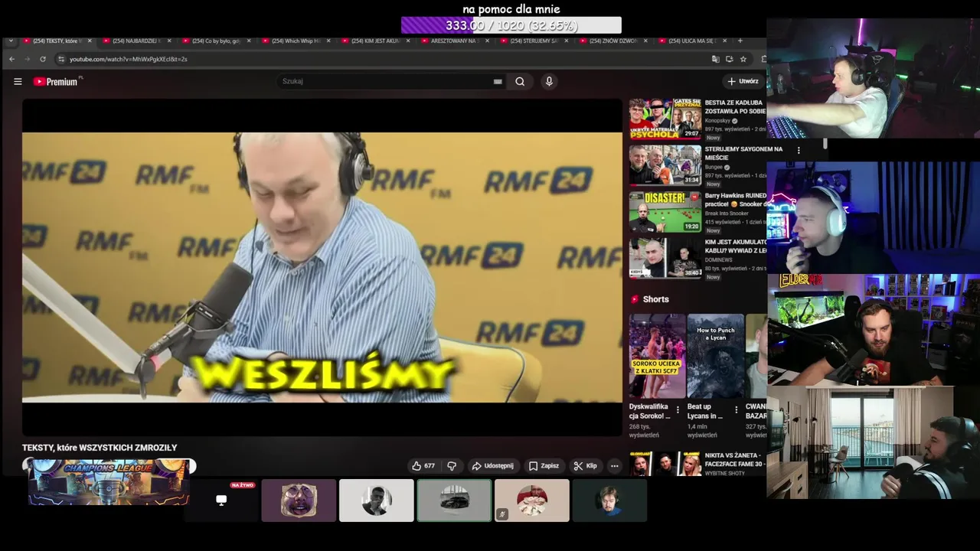Switch to tab ULICA MA SIĘ
The image size is (980, 551).
[692, 41]
